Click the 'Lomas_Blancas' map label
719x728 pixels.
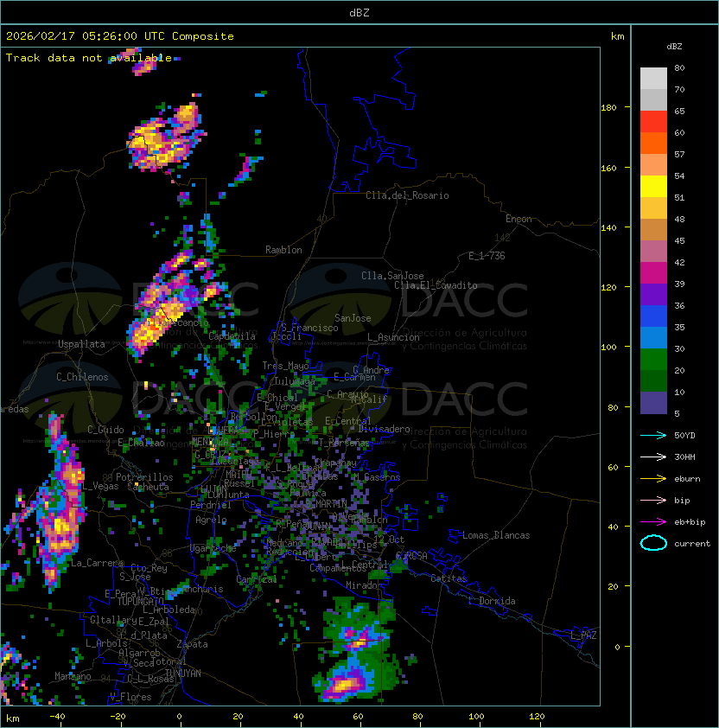[x=496, y=535]
